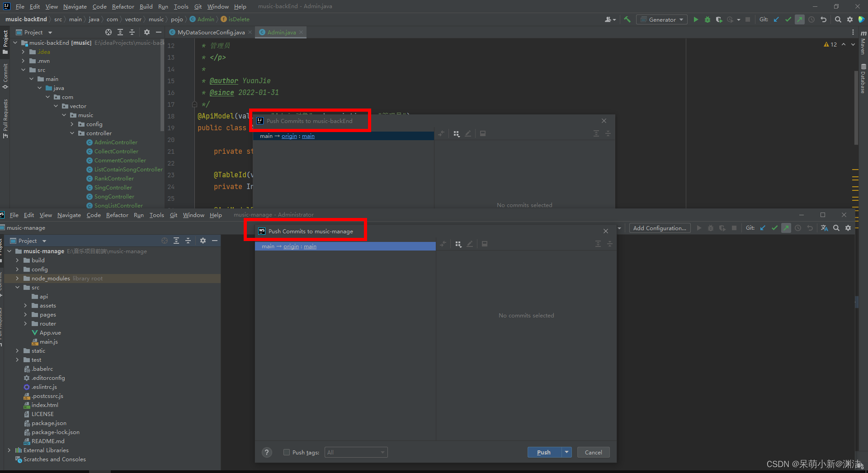Enable Push tags checkbox
868x473 pixels.
coord(286,452)
